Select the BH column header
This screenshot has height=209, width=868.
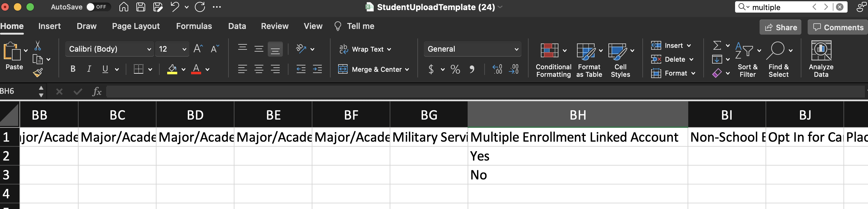pos(578,115)
